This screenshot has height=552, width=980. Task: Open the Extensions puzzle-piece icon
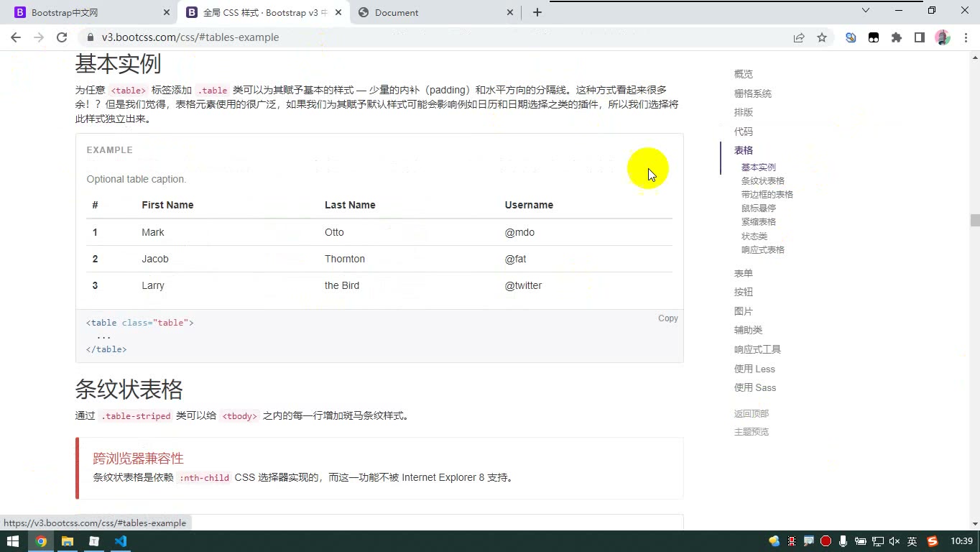point(897,37)
